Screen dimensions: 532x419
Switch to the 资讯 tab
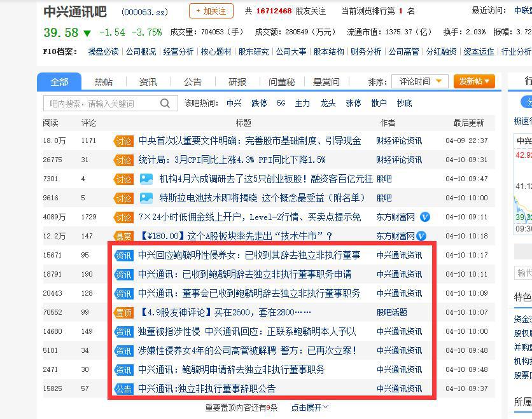[148, 81]
